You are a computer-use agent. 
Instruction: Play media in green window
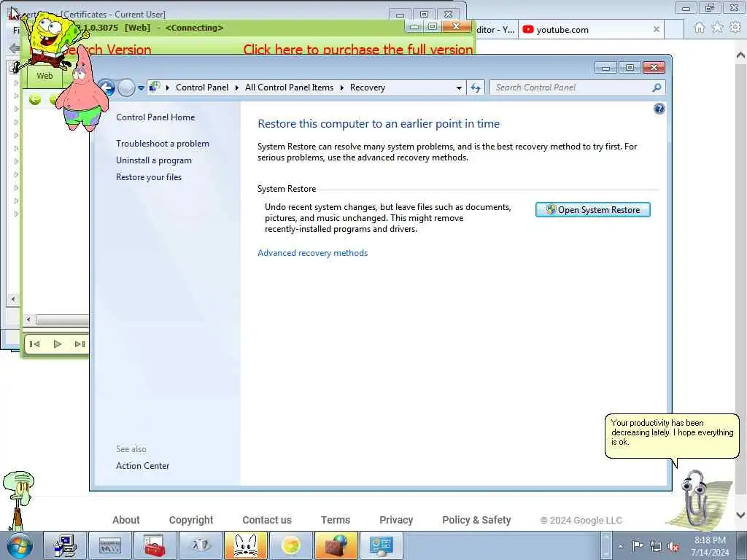(x=57, y=344)
